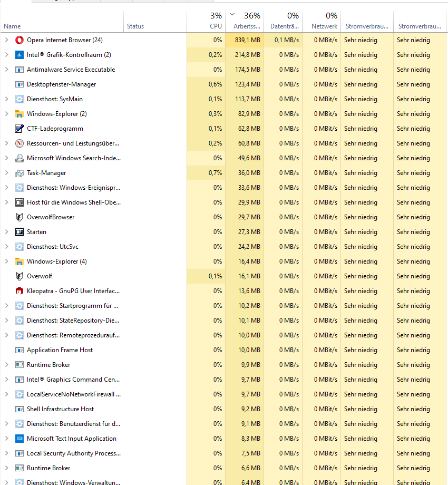The width and height of the screenshot is (448, 485).
Task: Expand the Windows-Explorer (2) group
Action: click(x=6, y=114)
